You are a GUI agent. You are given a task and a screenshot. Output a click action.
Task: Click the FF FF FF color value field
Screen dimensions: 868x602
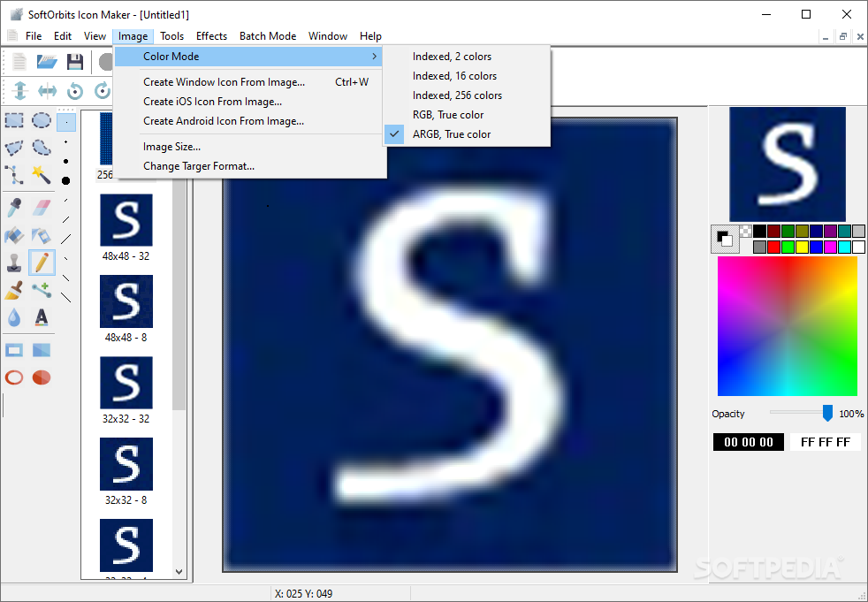(x=826, y=442)
